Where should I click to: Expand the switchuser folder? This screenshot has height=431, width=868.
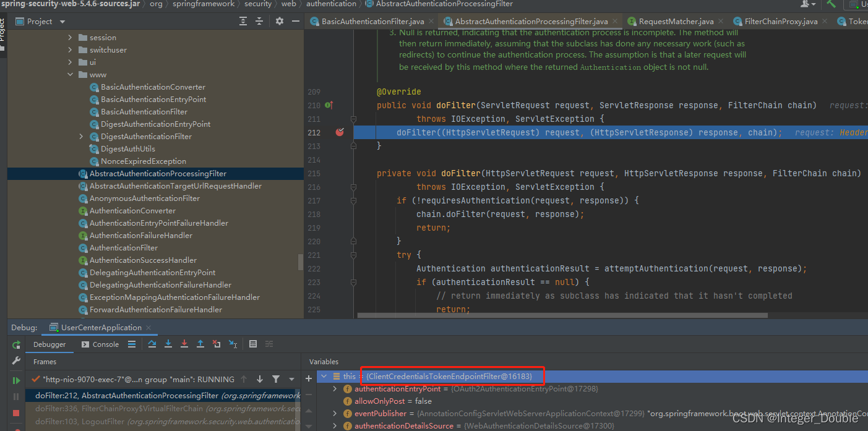71,50
